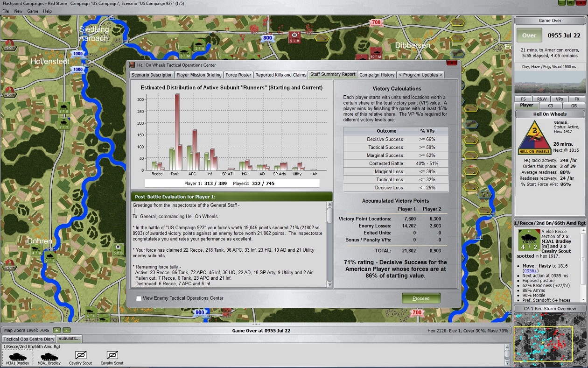Click the unit info panel scrollbar

583,264
